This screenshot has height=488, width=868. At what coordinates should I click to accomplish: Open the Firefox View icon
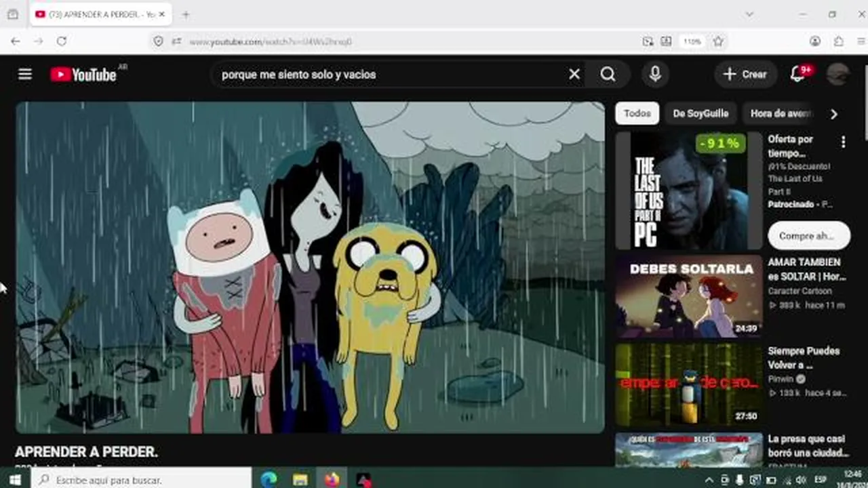[12, 14]
